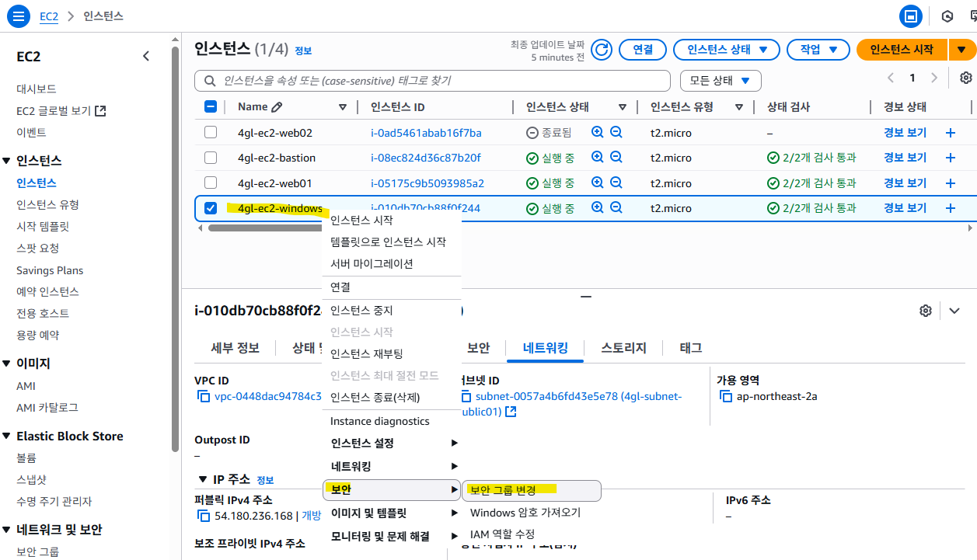This screenshot has height=560, width=977.
Task: Copy public IPv4 address 54.180.236.168
Action: tap(204, 516)
